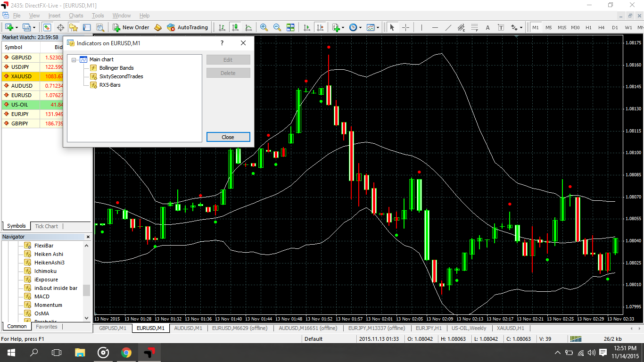The height and width of the screenshot is (362, 644).
Task: Expand the Periods dropdown arrow
Action: [360, 27]
